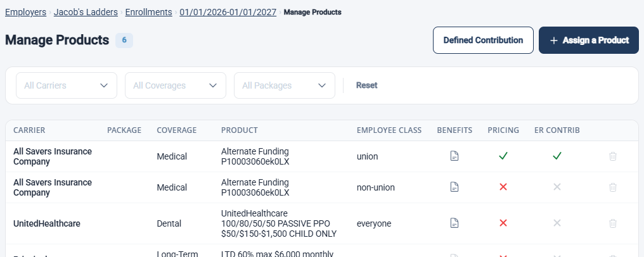Open Enrollments breadcrumb link
The image size is (644, 257).
pyautogui.click(x=149, y=12)
